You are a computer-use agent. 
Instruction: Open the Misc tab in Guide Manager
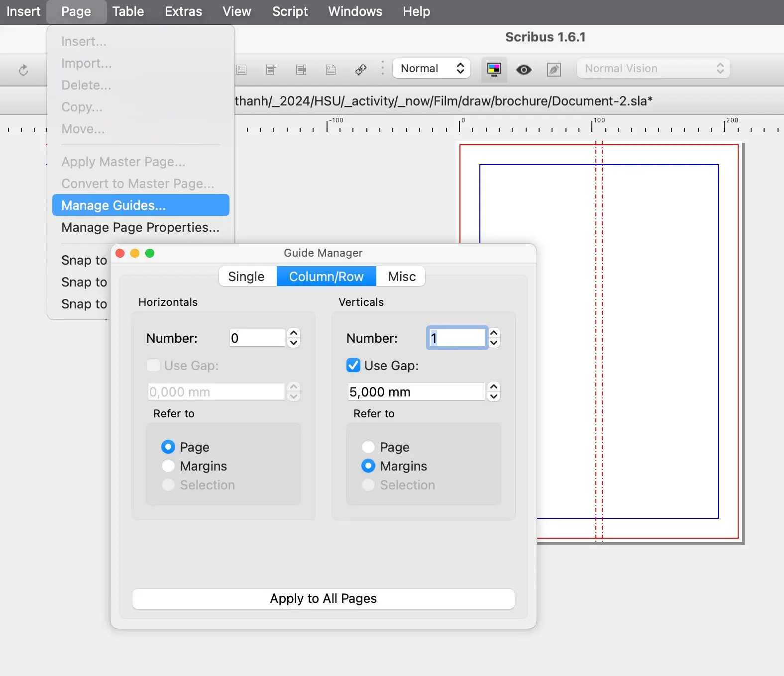click(402, 277)
